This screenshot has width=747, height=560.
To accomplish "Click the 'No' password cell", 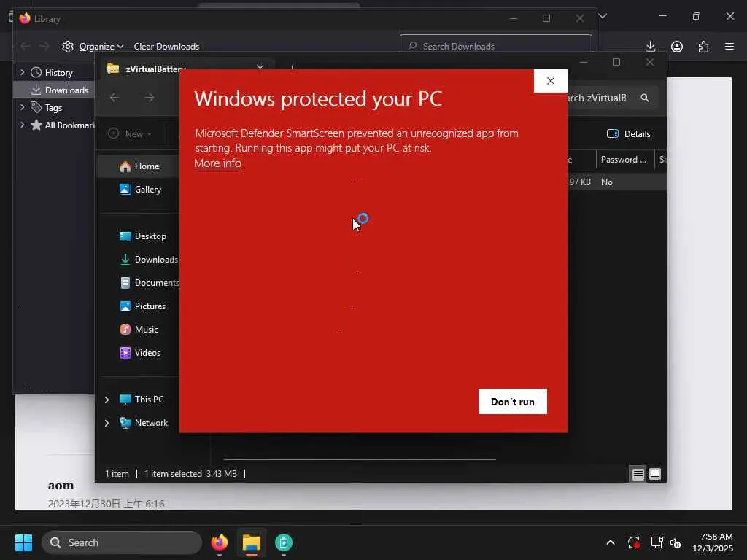I will tap(607, 182).
